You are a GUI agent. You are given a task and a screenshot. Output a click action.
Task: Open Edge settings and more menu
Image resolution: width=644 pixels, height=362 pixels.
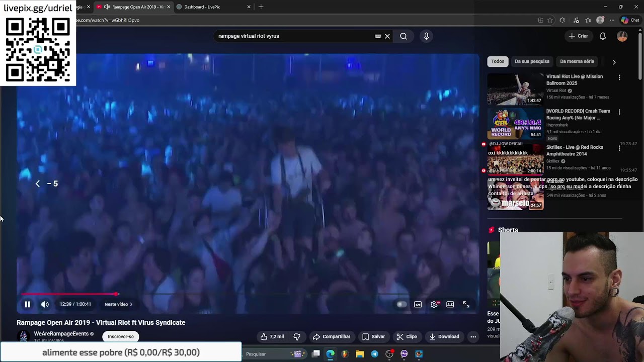click(612, 20)
